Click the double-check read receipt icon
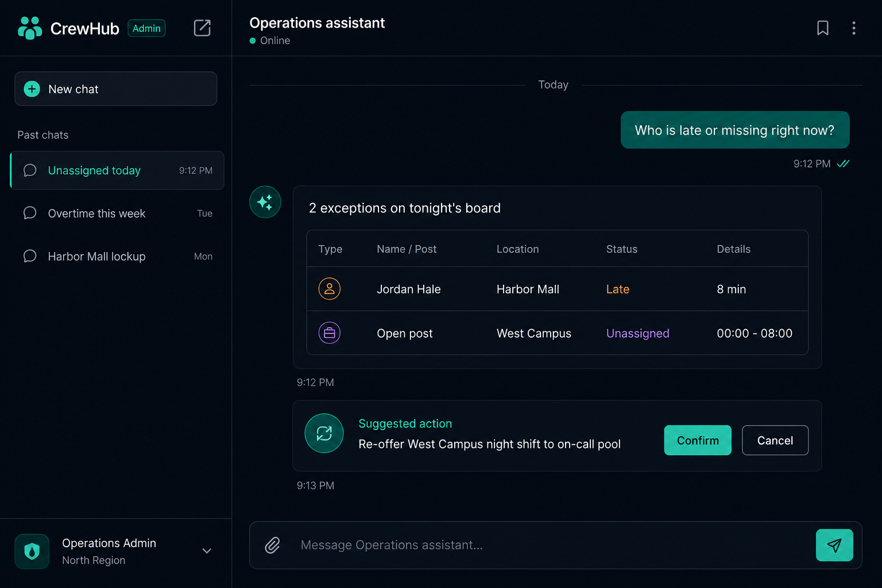This screenshot has height=588, width=882. click(843, 164)
